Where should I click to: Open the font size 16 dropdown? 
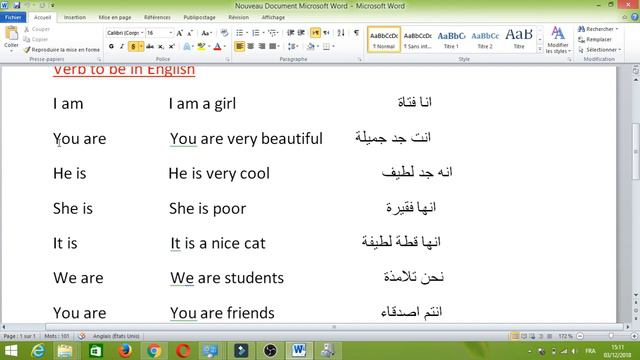point(171,33)
